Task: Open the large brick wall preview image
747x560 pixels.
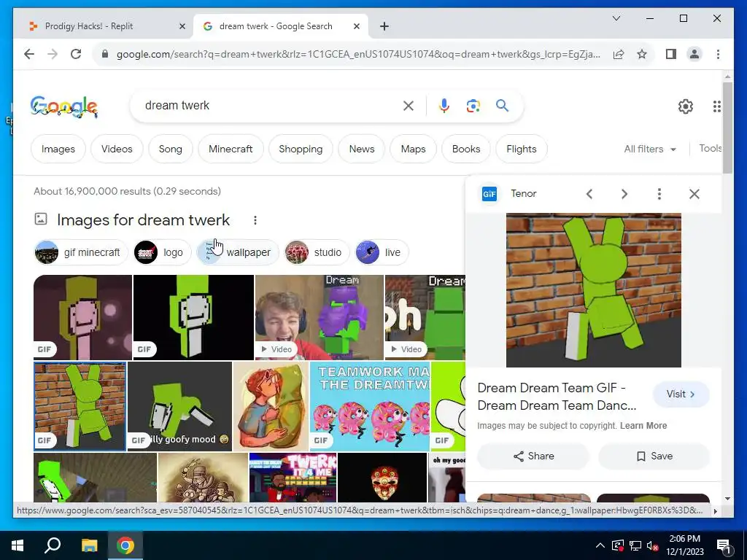Action: coord(594,290)
